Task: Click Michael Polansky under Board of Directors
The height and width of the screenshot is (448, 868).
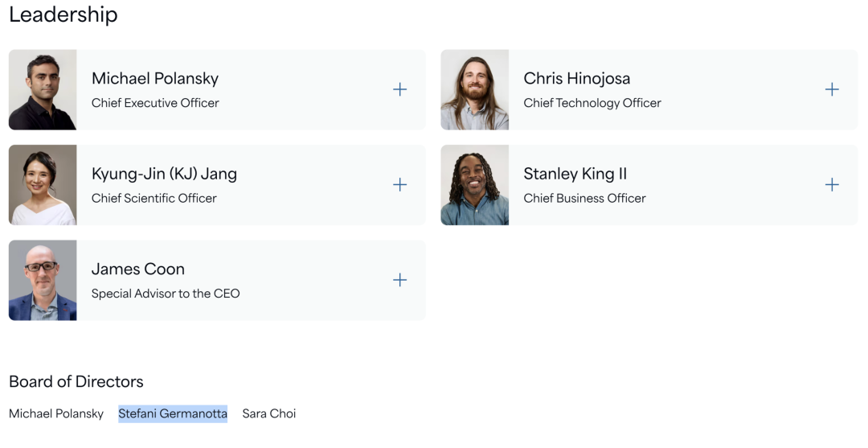Action: click(x=56, y=413)
